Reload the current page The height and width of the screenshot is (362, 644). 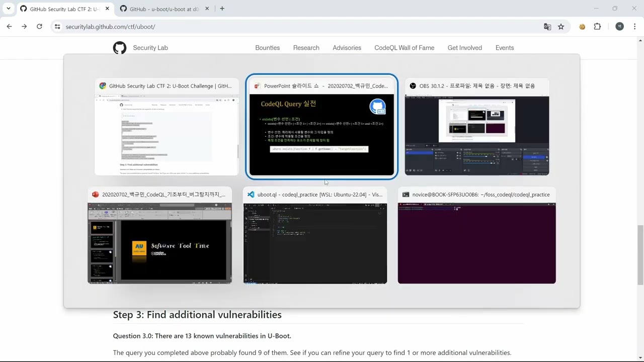(39, 27)
